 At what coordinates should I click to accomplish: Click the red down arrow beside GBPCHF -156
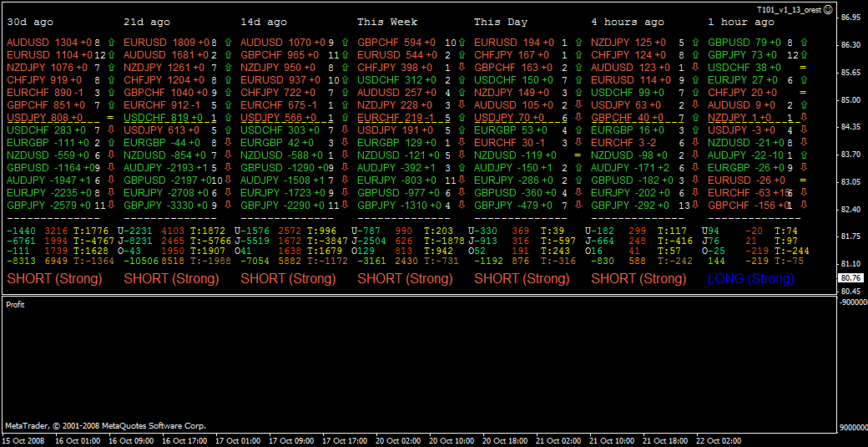click(x=802, y=206)
